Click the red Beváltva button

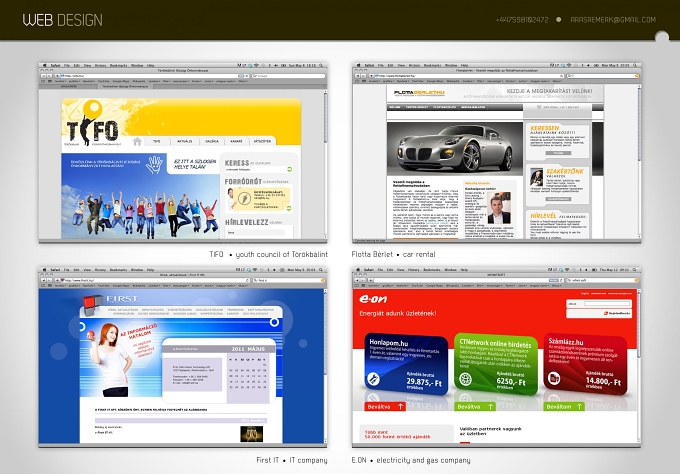point(385,407)
